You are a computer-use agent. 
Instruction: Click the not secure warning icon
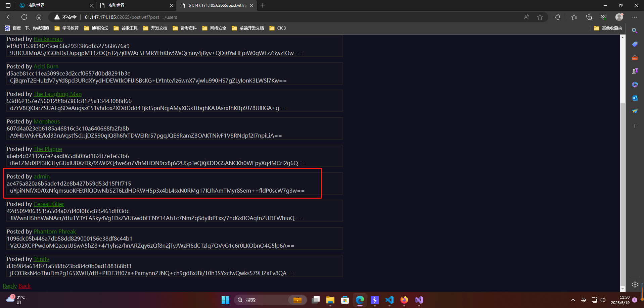click(57, 17)
